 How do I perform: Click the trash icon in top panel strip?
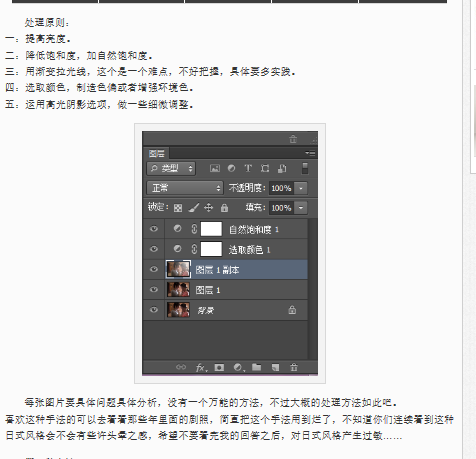tap(293, 139)
